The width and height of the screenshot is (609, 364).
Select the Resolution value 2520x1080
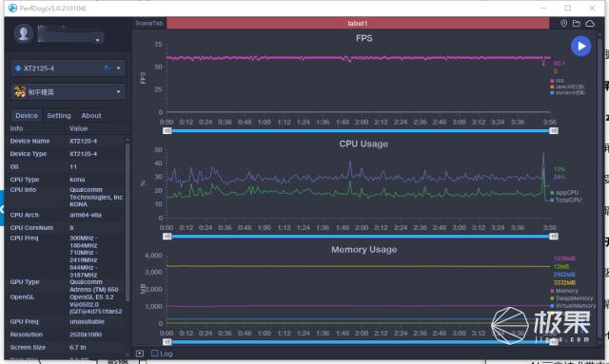[86, 335]
